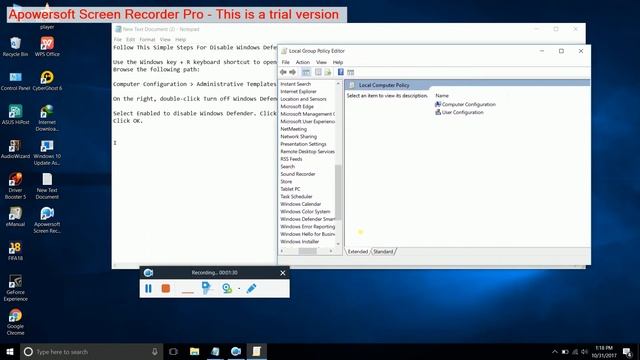Viewport: 640px width, 360px height.
Task: Stop the recording with the orange button
Action: (x=166, y=289)
